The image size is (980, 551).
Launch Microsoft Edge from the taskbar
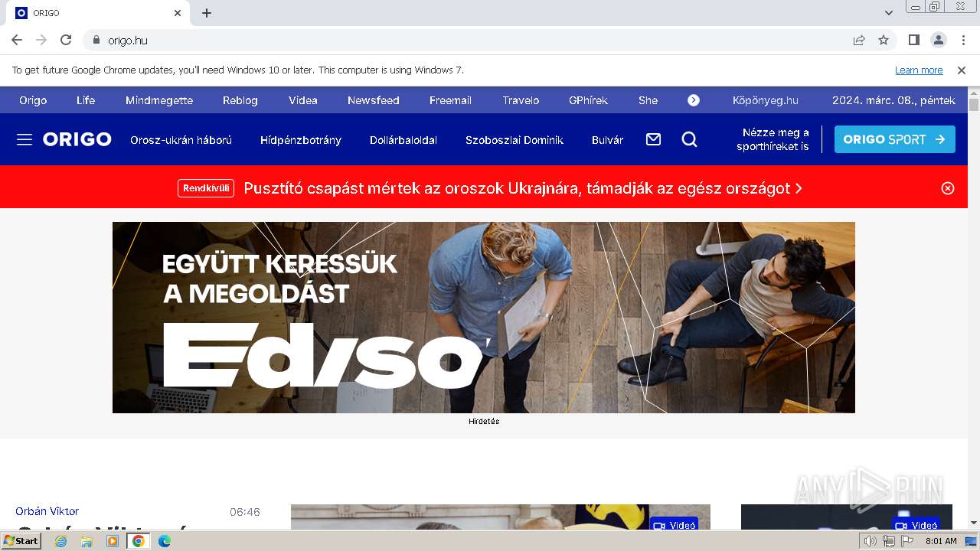(x=165, y=541)
